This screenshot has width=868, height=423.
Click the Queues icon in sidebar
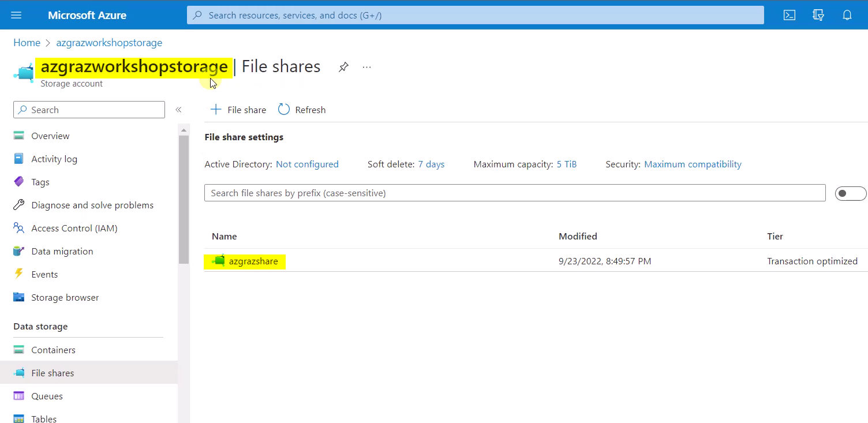[x=19, y=396]
